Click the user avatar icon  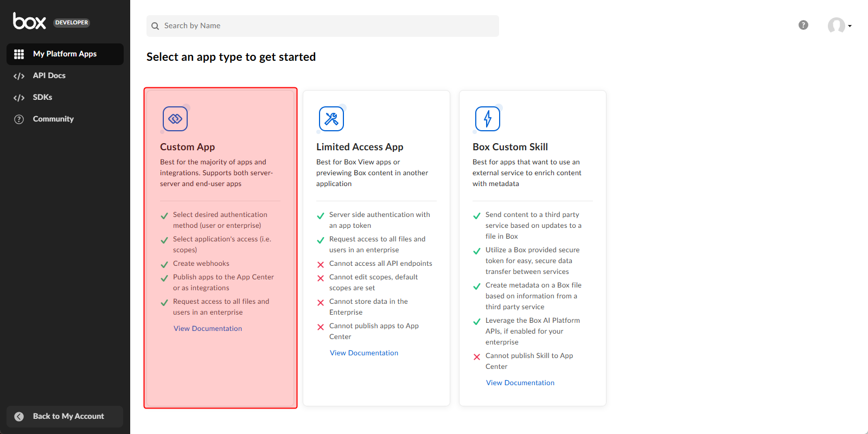pyautogui.click(x=836, y=25)
